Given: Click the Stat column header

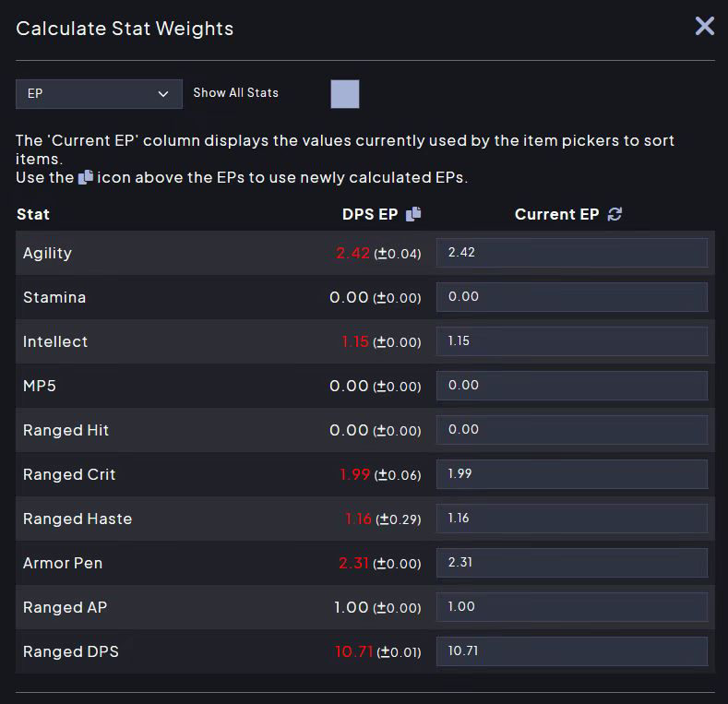Looking at the screenshot, I should (33, 214).
